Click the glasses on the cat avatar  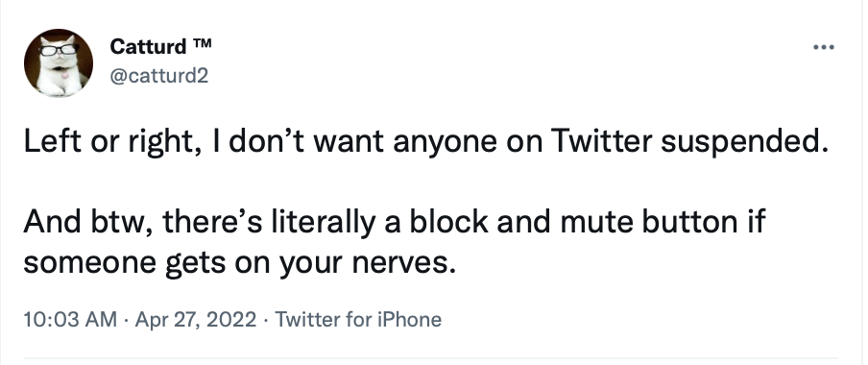click(59, 49)
